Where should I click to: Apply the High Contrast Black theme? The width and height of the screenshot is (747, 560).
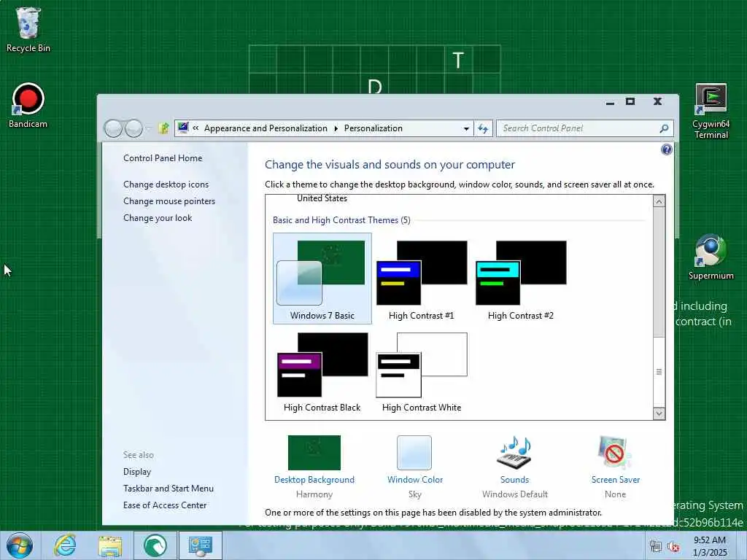[322, 370]
